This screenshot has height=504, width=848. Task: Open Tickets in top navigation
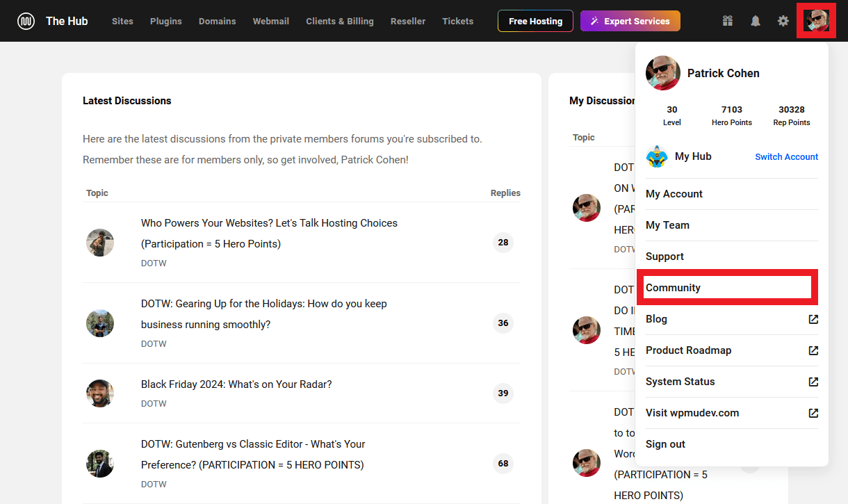(x=458, y=21)
